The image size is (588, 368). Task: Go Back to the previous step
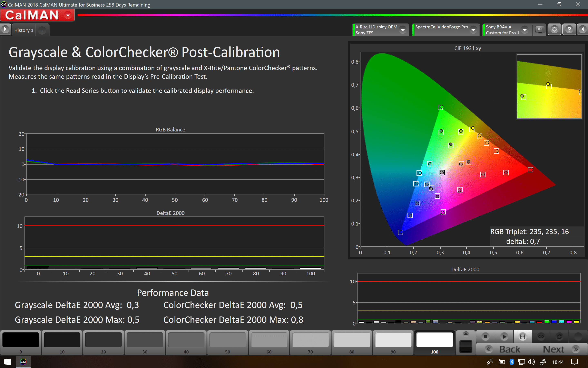tap(504, 350)
